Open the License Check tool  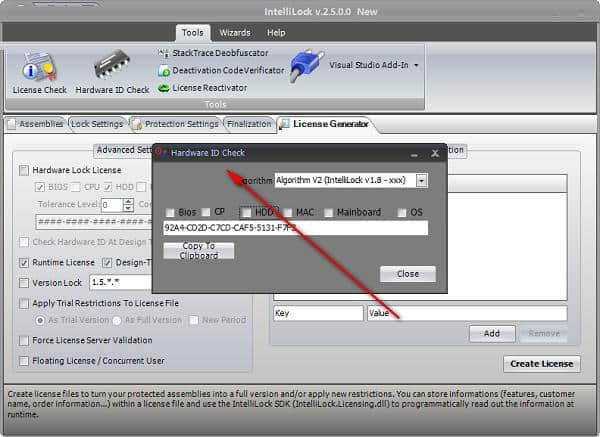click(x=40, y=71)
